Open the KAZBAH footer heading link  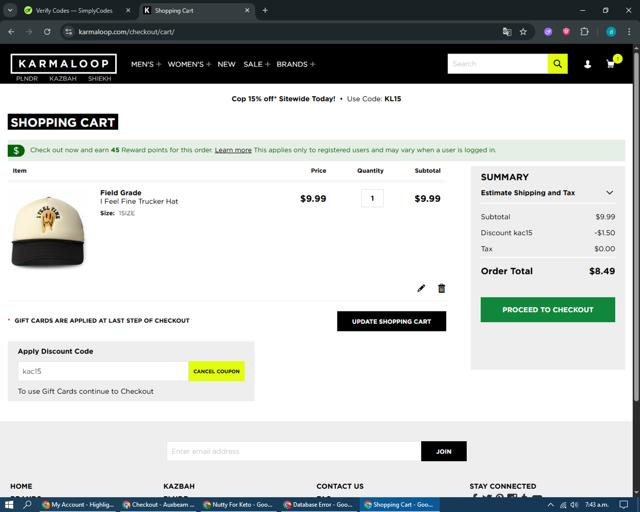[x=179, y=486]
